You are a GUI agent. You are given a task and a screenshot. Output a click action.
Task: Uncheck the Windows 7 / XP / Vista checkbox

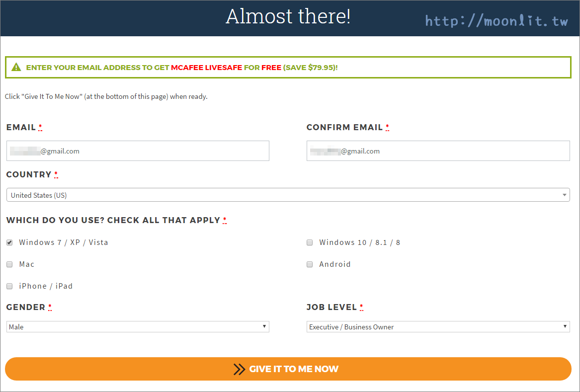click(9, 243)
